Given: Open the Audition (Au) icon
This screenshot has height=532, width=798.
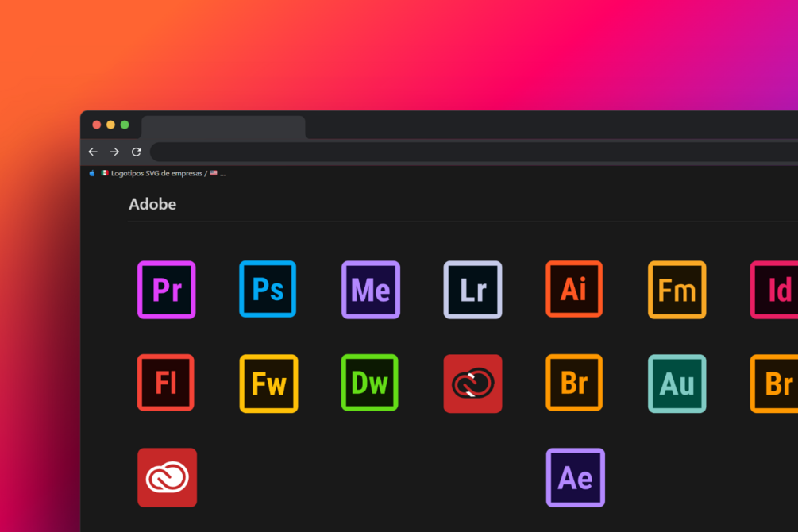Looking at the screenshot, I should tap(677, 384).
